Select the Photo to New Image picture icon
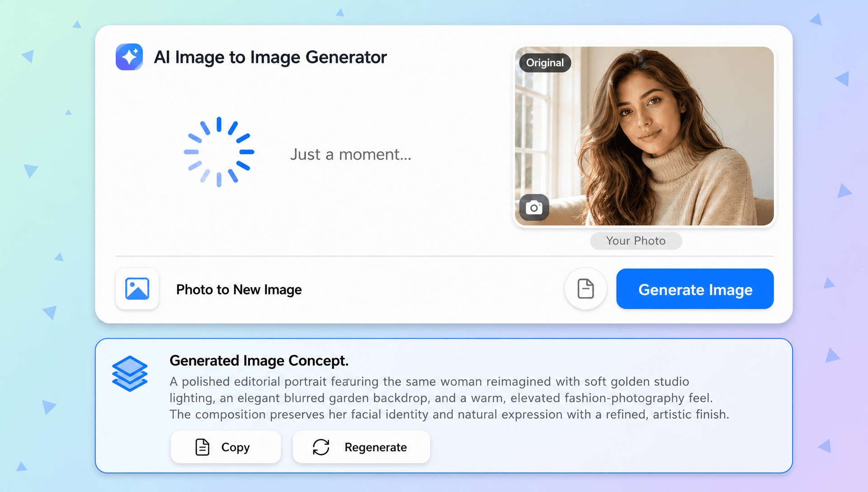The width and height of the screenshot is (868, 492). (x=137, y=289)
